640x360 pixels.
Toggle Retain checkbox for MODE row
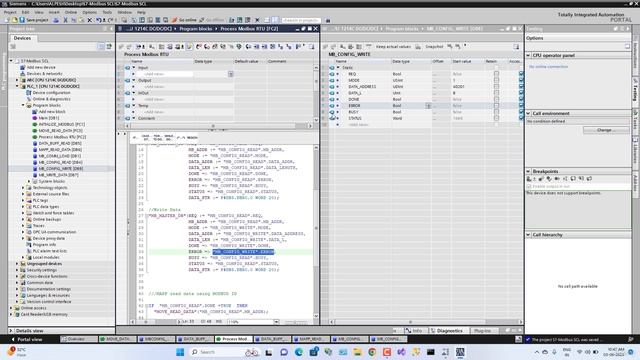496,80
